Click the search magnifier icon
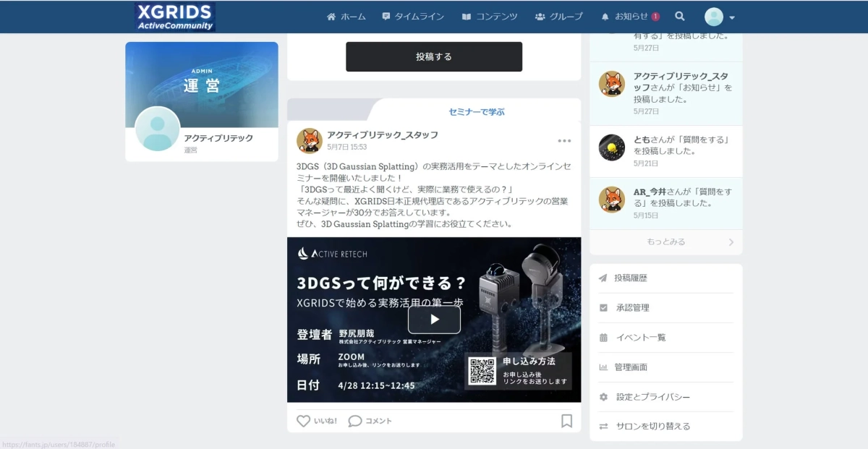The width and height of the screenshot is (868, 449). pyautogui.click(x=680, y=17)
